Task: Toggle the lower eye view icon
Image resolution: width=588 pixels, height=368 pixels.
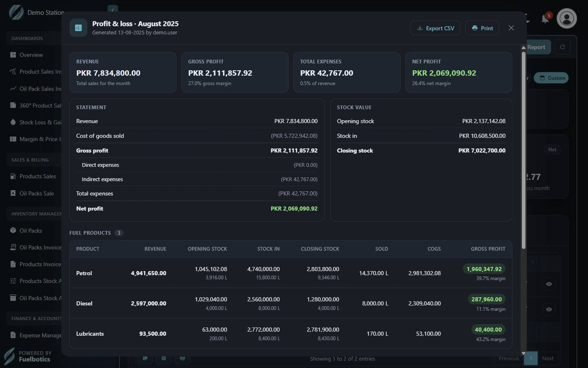Action: point(549,309)
